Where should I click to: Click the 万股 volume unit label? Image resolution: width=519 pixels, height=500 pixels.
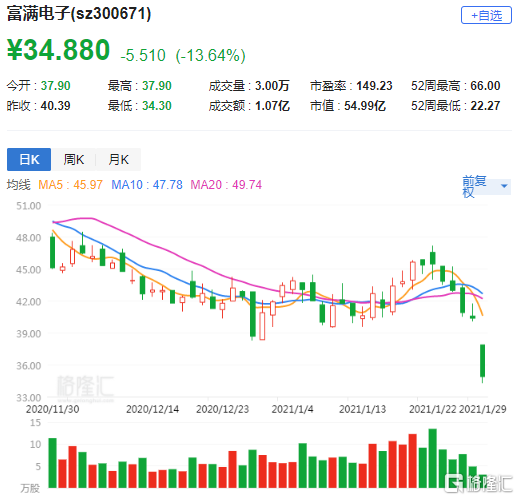30,488
